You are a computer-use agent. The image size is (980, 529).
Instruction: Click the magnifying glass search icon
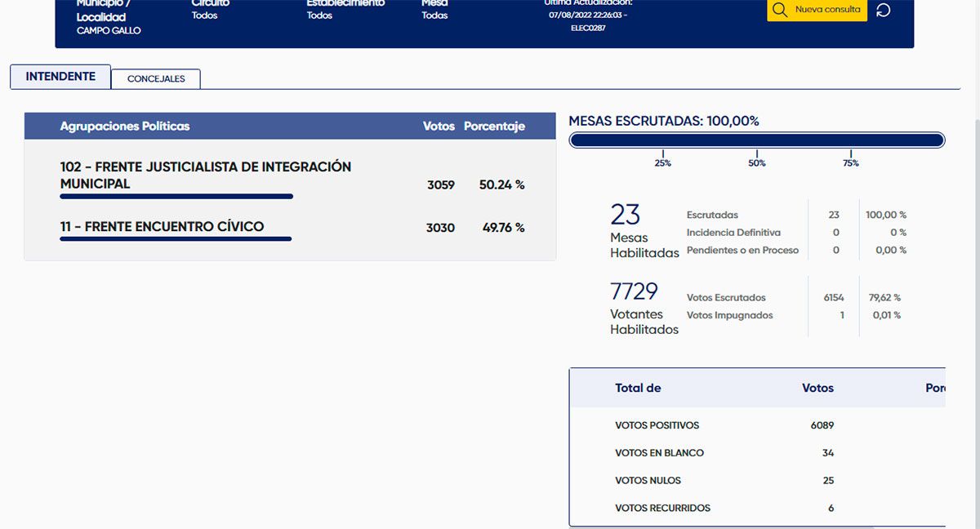tap(780, 10)
